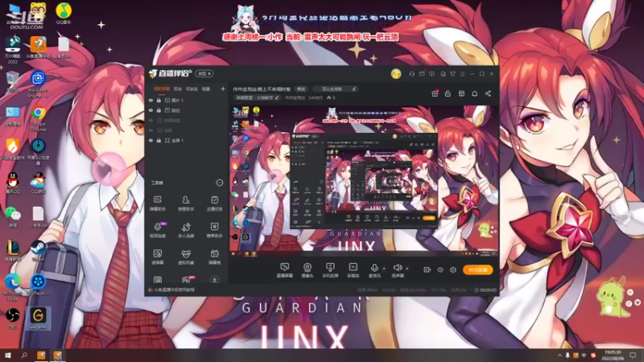Image resolution: width=644 pixels, height=362 pixels.
Task: Open the user avatar in title bar
Action: tap(396, 74)
